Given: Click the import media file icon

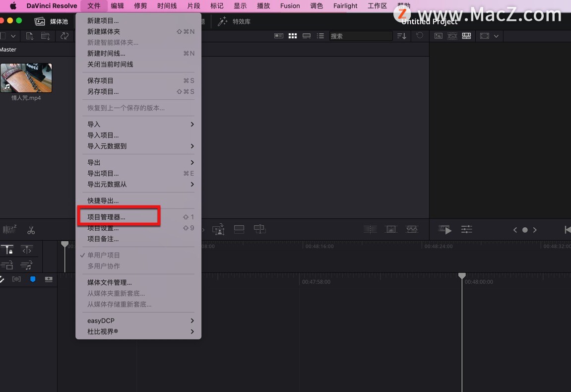Looking at the screenshot, I should (29, 36).
